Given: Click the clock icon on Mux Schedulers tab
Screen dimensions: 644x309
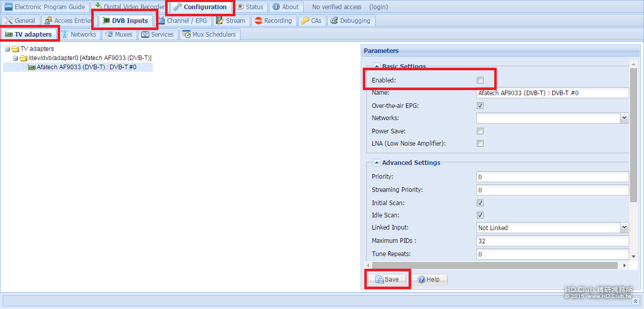Looking at the screenshot, I should [x=186, y=35].
